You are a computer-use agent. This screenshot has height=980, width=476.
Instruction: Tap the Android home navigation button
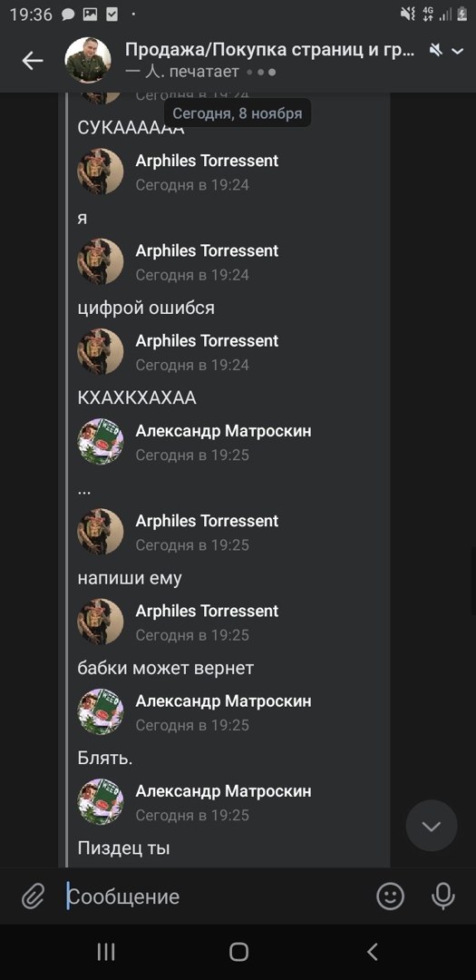[238, 952]
